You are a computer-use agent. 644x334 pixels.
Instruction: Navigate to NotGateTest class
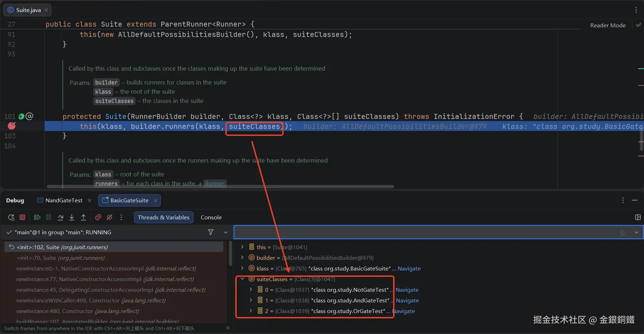[407, 290]
